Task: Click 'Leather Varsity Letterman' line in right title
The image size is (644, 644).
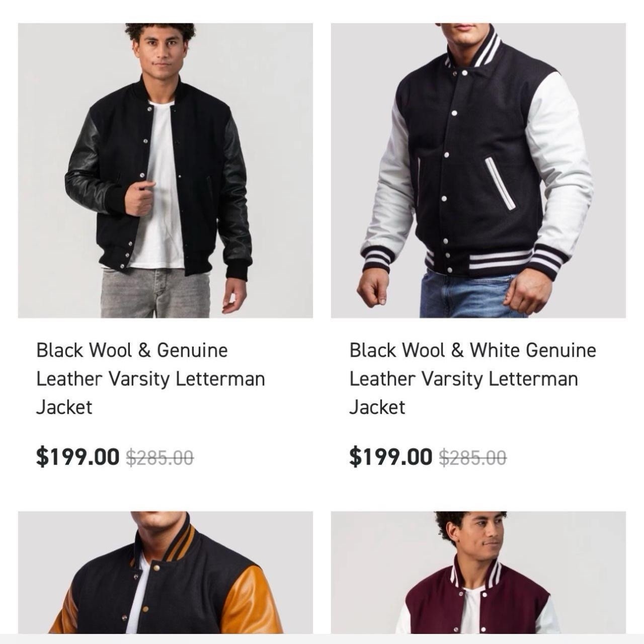Action: tap(464, 378)
